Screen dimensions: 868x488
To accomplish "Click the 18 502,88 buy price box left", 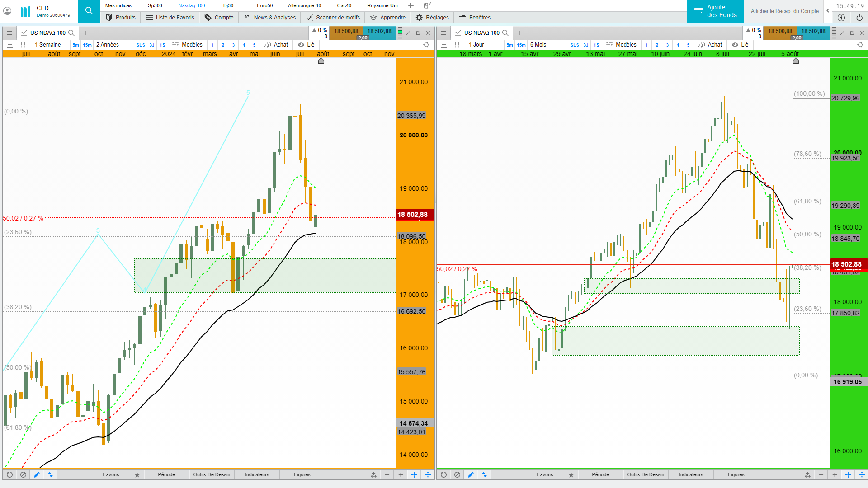I will click(x=379, y=31).
